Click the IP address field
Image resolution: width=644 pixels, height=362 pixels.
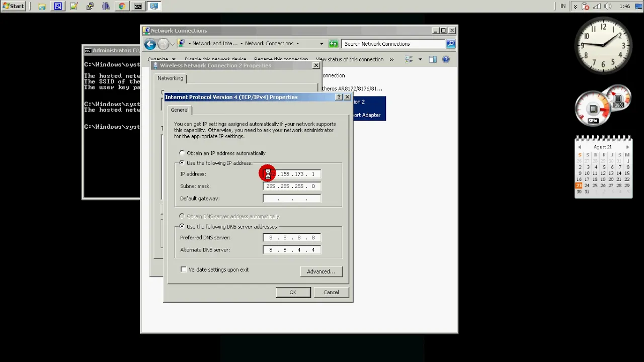[292, 174]
